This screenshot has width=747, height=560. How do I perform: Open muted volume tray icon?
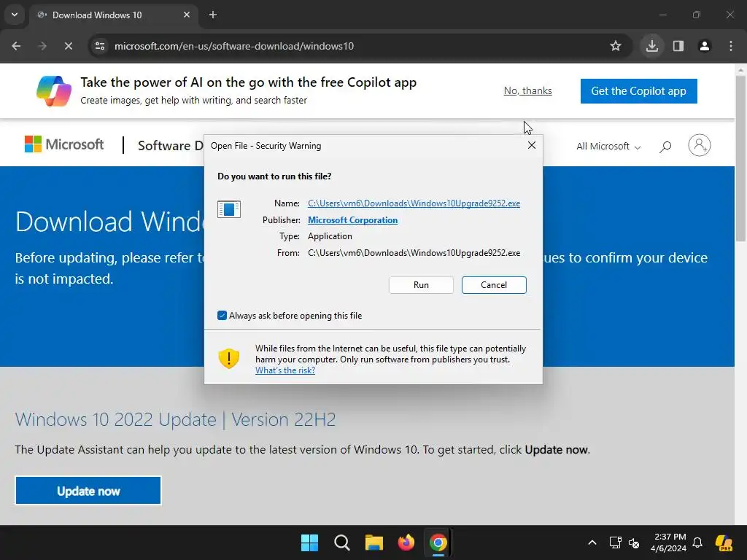click(x=634, y=542)
